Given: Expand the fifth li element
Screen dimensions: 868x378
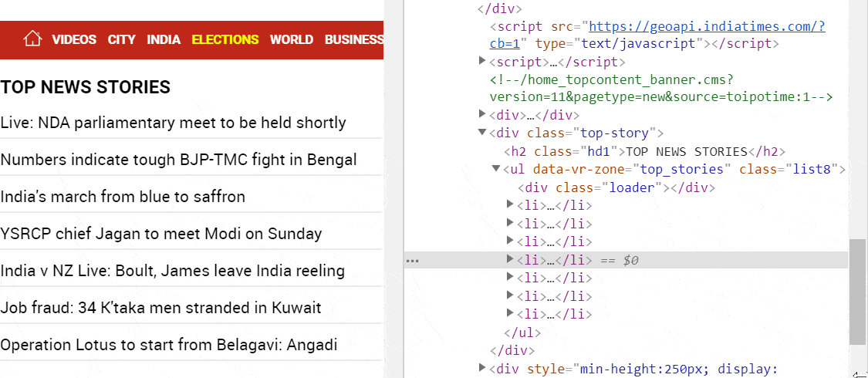Looking at the screenshot, I should click(511, 277).
